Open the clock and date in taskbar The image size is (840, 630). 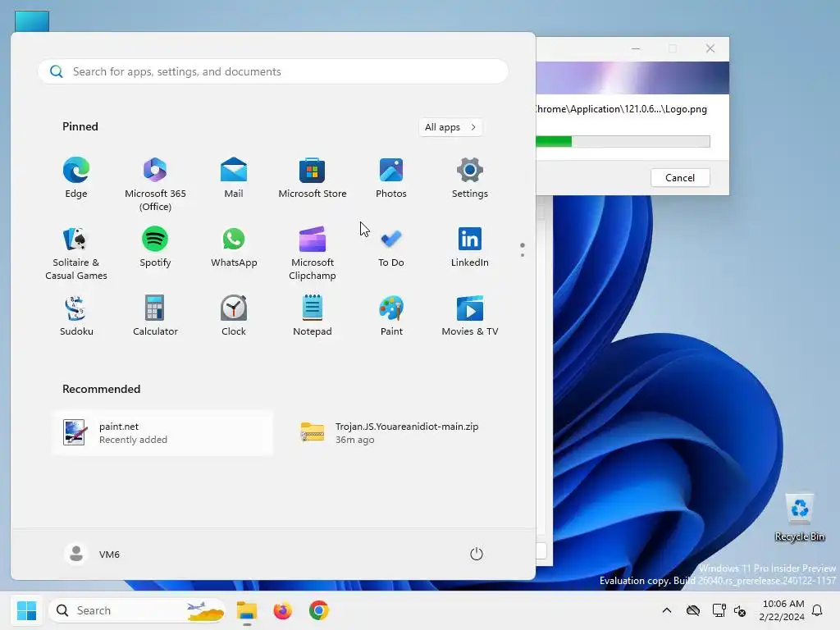pyautogui.click(x=782, y=610)
